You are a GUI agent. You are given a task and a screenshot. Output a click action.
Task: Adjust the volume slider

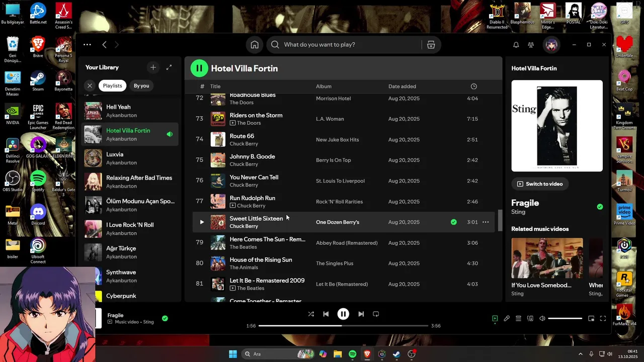[565, 318]
